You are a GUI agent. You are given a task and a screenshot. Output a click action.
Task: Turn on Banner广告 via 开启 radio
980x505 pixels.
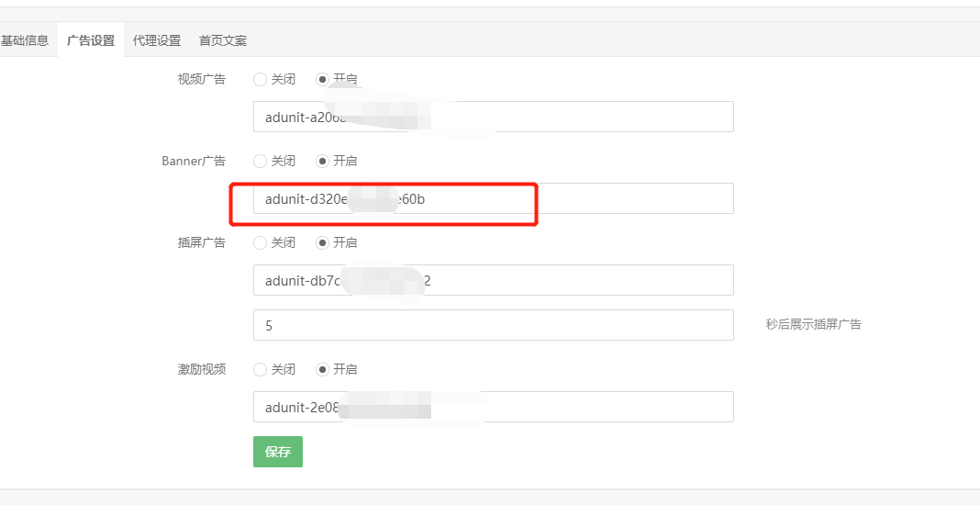click(322, 162)
